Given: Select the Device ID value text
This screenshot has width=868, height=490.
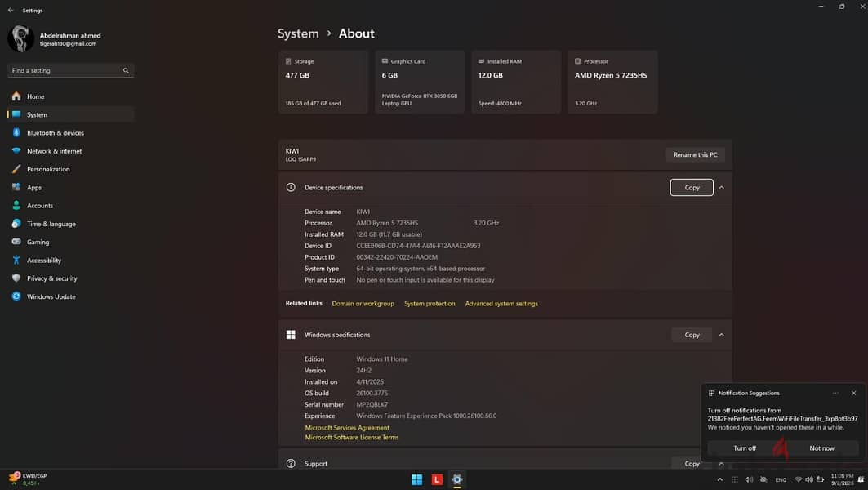Looking at the screenshot, I should (419, 246).
